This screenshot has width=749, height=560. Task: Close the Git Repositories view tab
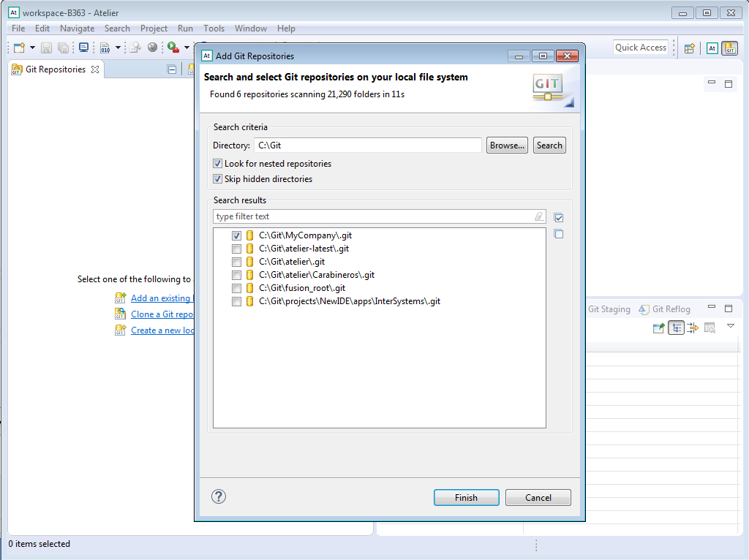point(95,69)
